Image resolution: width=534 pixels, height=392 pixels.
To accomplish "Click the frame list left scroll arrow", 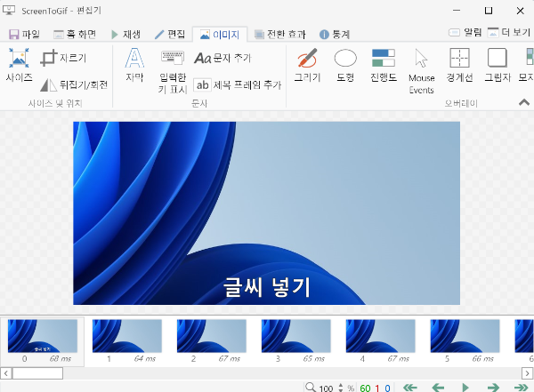I will click(6, 373).
